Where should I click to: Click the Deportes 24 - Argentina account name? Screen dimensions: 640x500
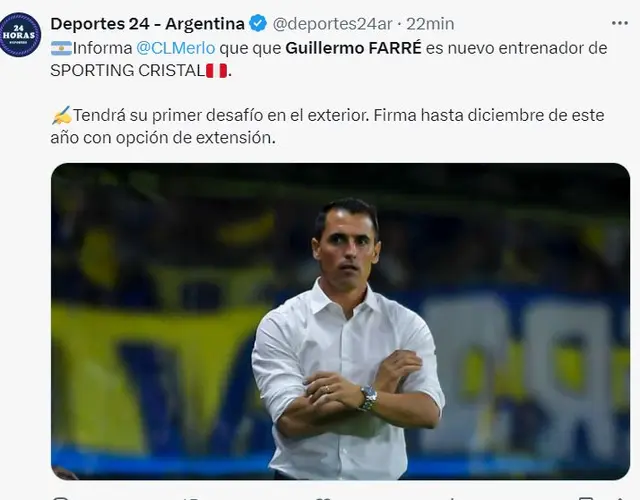pyautogui.click(x=147, y=24)
